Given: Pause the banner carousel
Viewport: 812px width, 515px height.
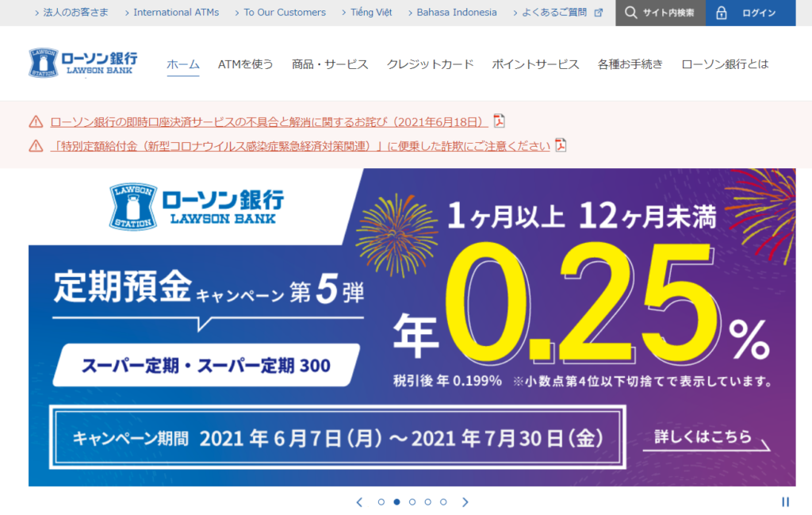Looking at the screenshot, I should (x=785, y=502).
